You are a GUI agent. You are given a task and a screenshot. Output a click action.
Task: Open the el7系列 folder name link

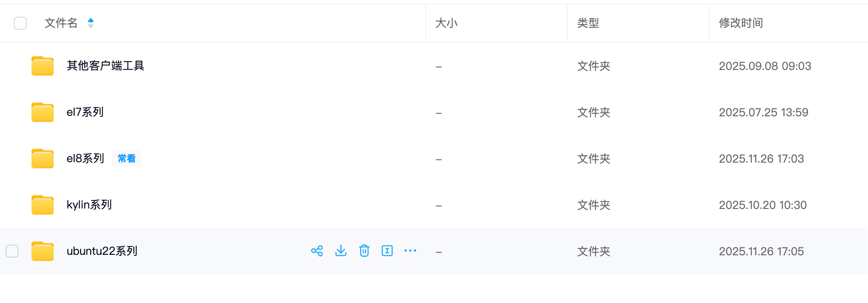(x=85, y=112)
